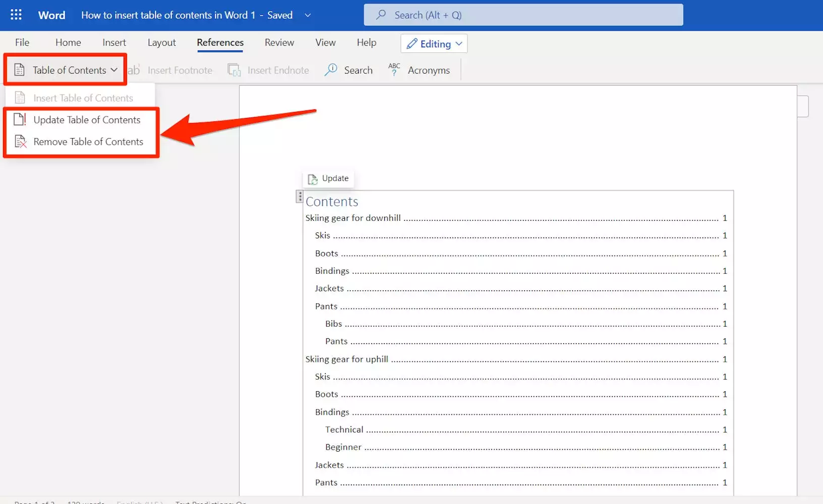Click the Update Table of Contents icon

click(x=20, y=119)
